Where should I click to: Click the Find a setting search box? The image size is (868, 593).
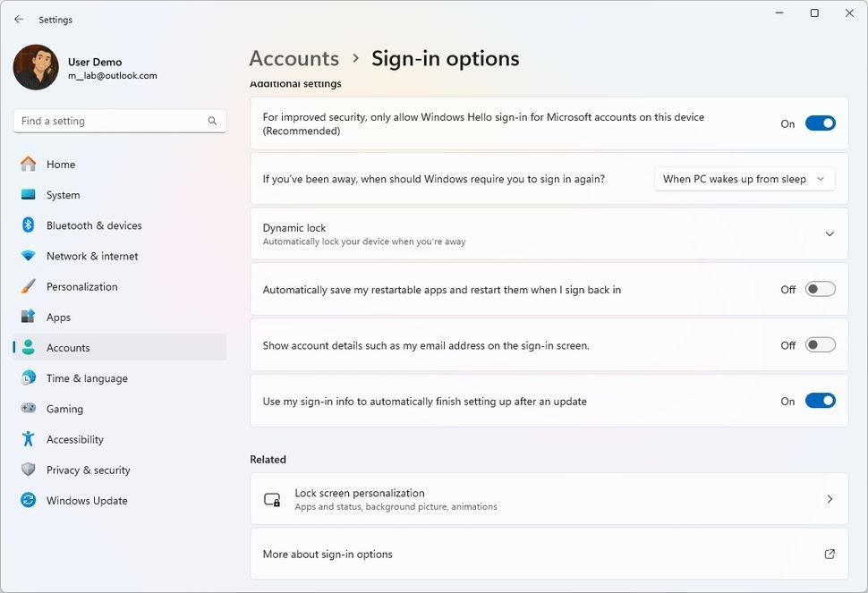click(112, 121)
